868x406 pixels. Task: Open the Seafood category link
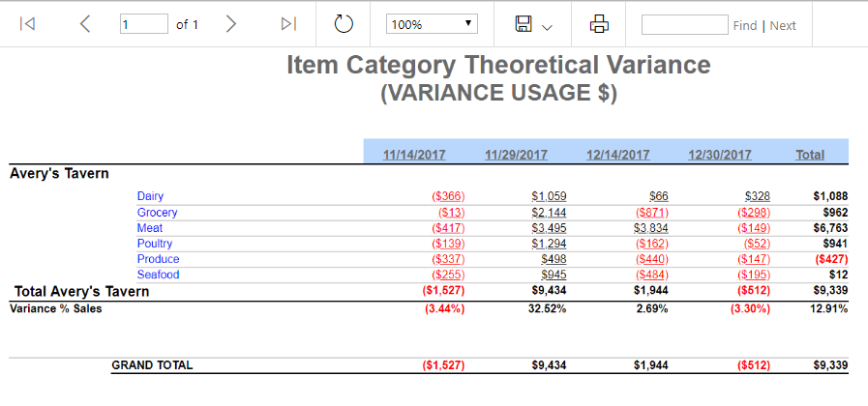[x=159, y=275]
